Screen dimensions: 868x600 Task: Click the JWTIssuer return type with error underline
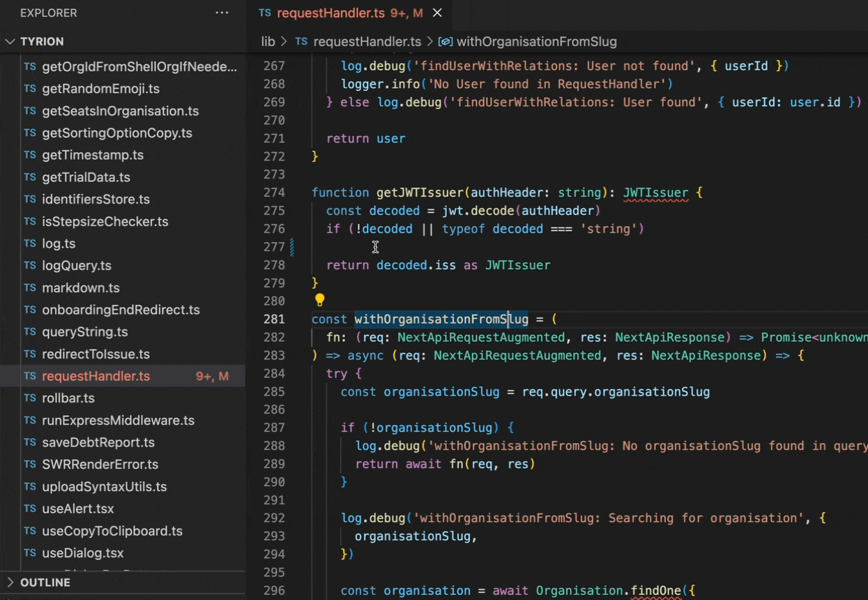(x=655, y=193)
